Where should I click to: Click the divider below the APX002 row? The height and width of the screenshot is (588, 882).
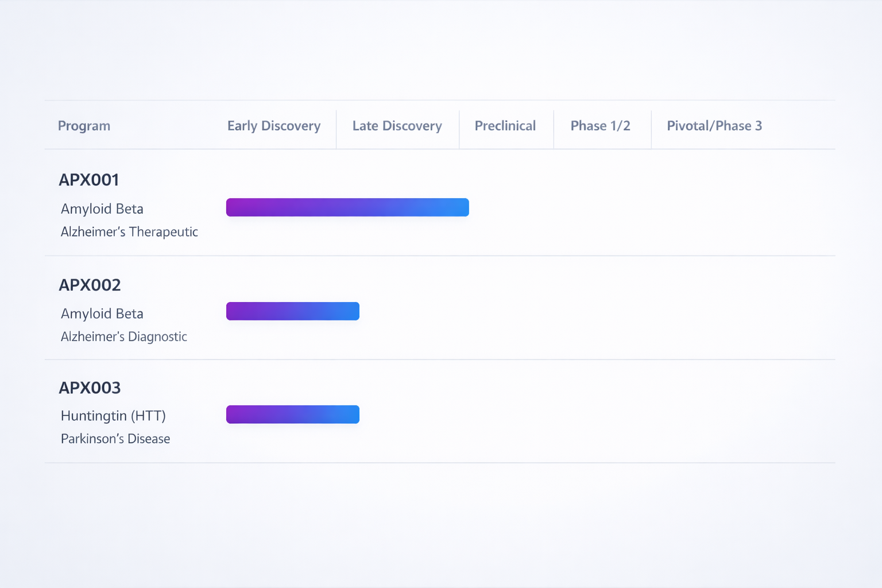click(x=441, y=359)
